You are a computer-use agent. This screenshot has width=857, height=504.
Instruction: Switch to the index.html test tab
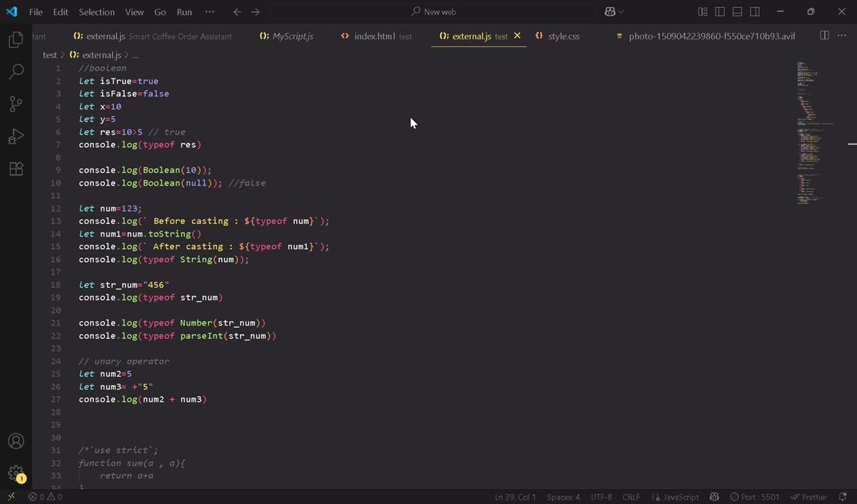(377, 36)
